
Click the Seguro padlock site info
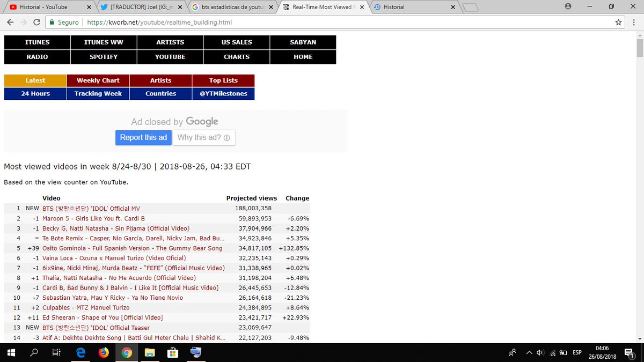[x=63, y=23]
